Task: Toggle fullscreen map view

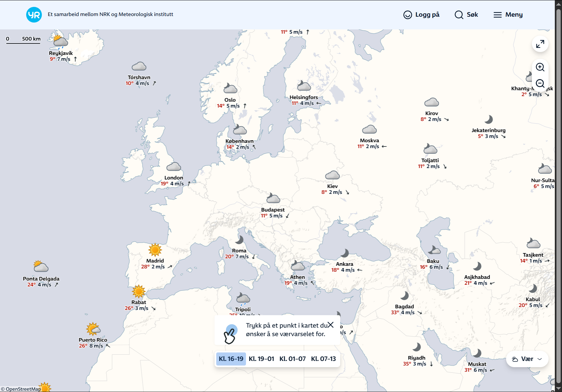Action: coord(540,44)
